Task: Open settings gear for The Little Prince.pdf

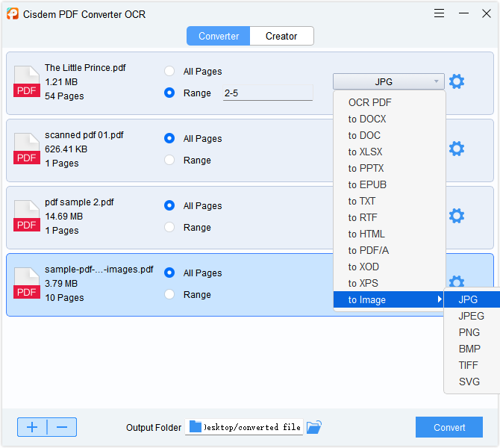Action: pyautogui.click(x=457, y=81)
